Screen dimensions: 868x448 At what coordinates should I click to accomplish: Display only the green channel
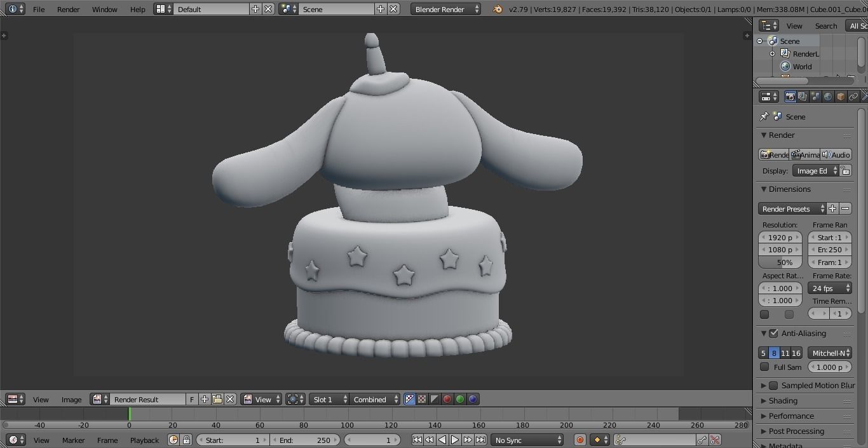click(x=460, y=399)
